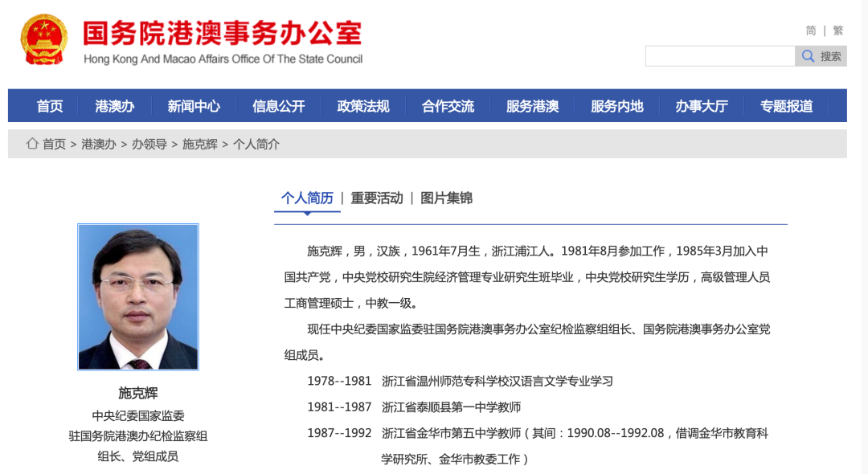Click the national emblem logo
868x474 pixels.
pos(44,40)
